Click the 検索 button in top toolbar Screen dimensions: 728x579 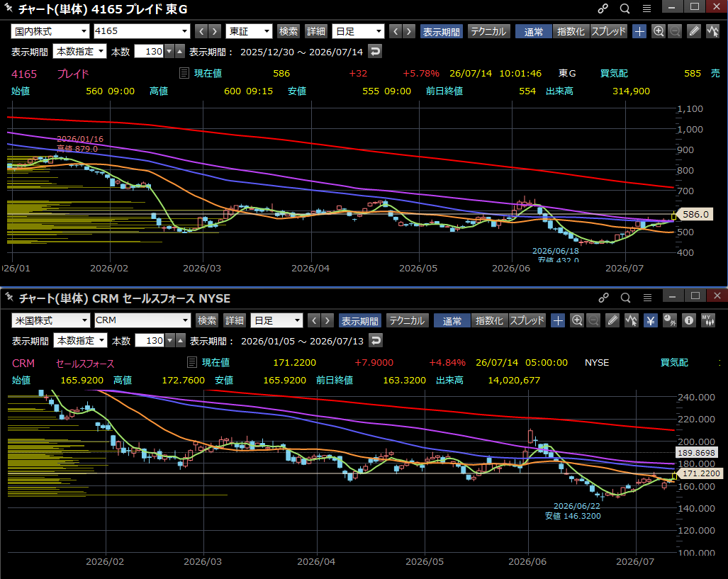tap(289, 31)
